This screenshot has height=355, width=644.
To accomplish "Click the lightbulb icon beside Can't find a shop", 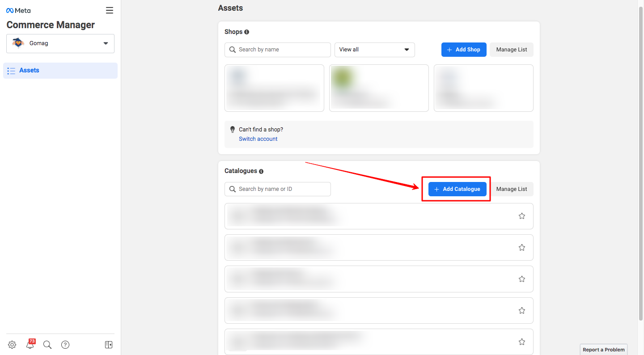I will click(232, 130).
